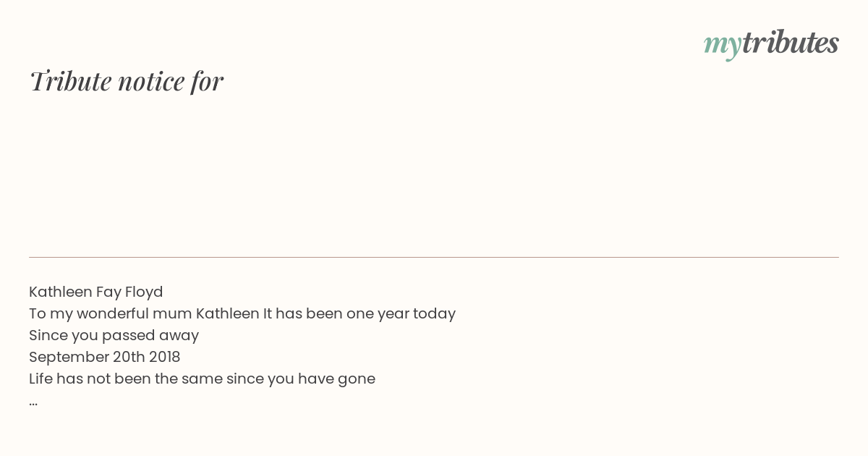Image resolution: width=868 pixels, height=456 pixels.
Task: Click the horizontal divider line
Action: tap(434, 257)
